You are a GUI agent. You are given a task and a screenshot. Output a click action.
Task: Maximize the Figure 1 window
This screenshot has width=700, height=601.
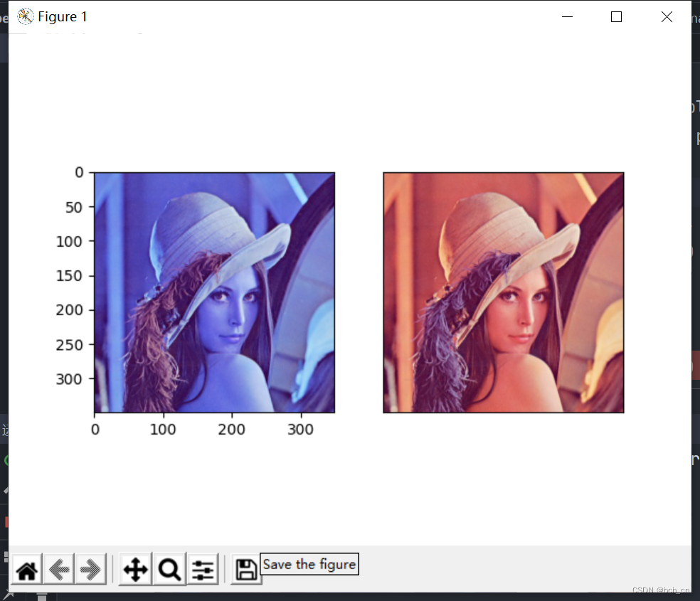617,17
